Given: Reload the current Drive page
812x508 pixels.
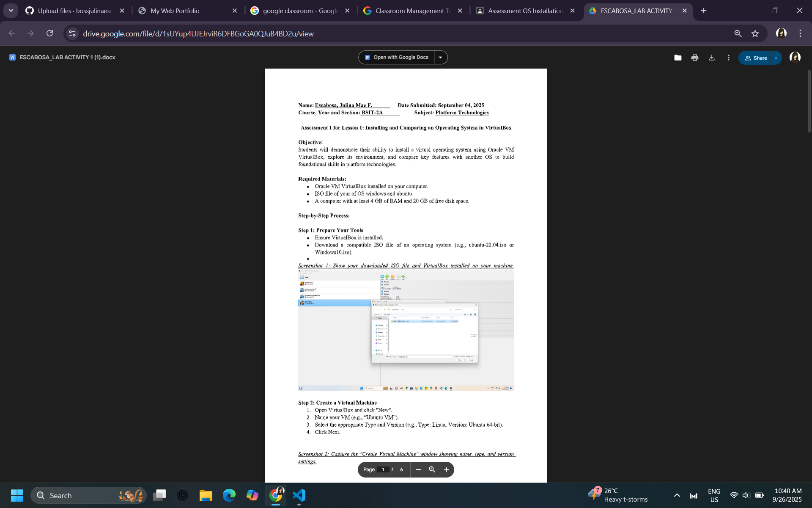Looking at the screenshot, I should tap(50, 33).
